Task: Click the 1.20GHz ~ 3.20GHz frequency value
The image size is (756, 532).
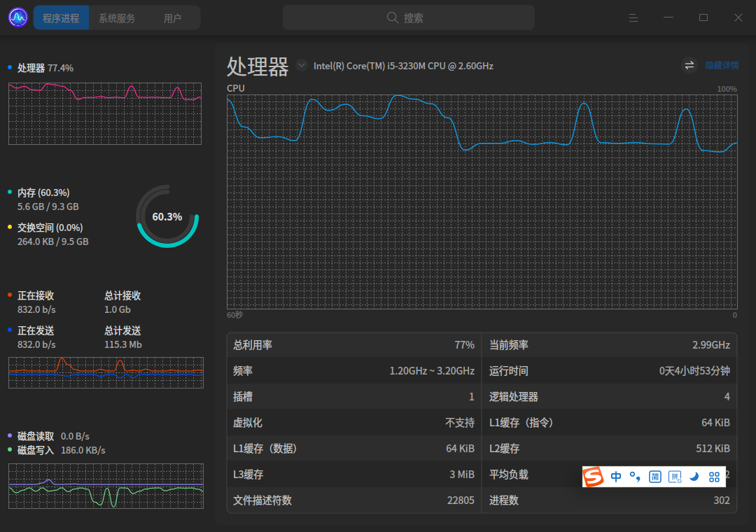Action: point(432,371)
